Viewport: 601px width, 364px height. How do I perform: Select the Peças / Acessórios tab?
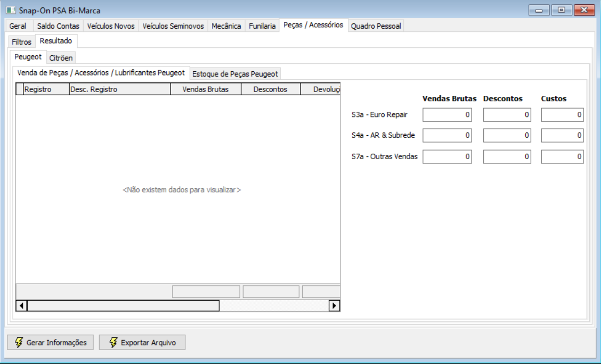[x=313, y=25]
